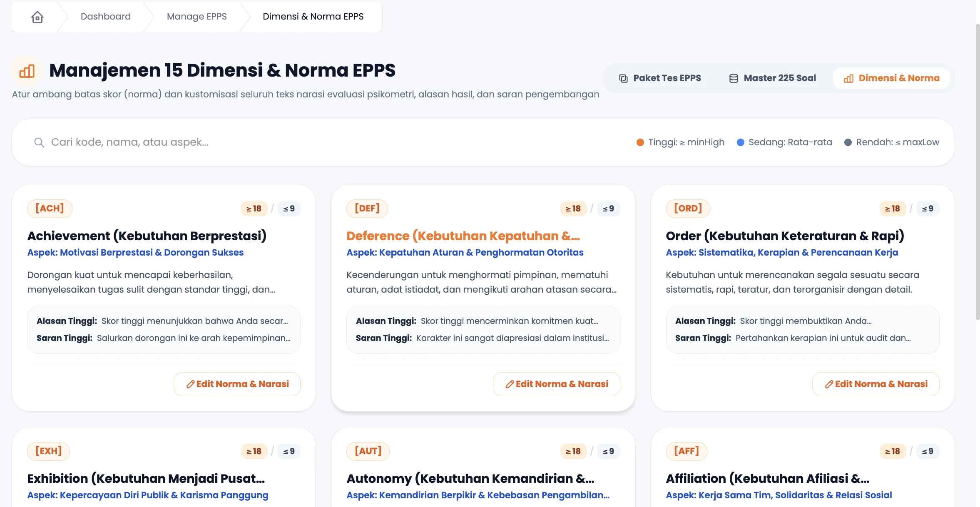
Task: Click the orange Tinggi legend dot
Action: 640,142
